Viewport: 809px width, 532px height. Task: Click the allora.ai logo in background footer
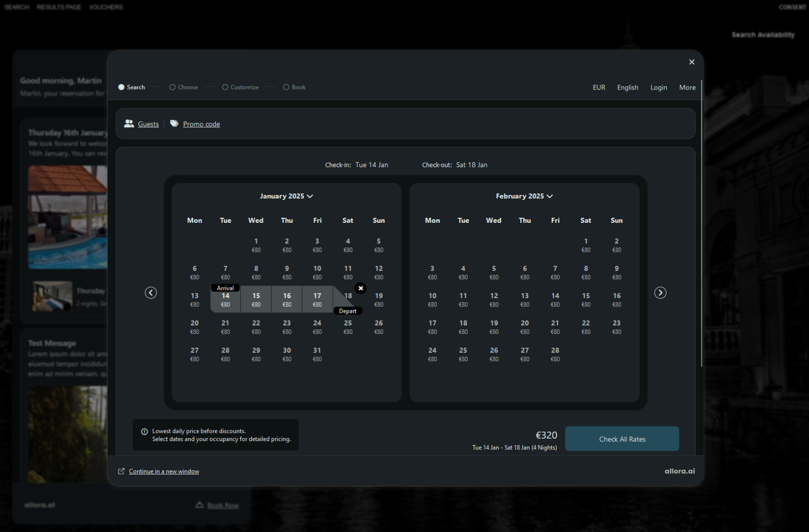pos(39,505)
